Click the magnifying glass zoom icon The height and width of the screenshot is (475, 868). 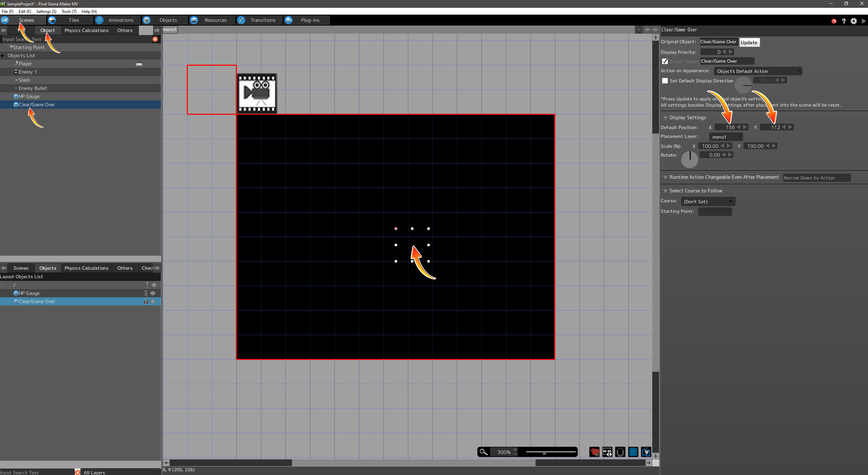(x=484, y=452)
